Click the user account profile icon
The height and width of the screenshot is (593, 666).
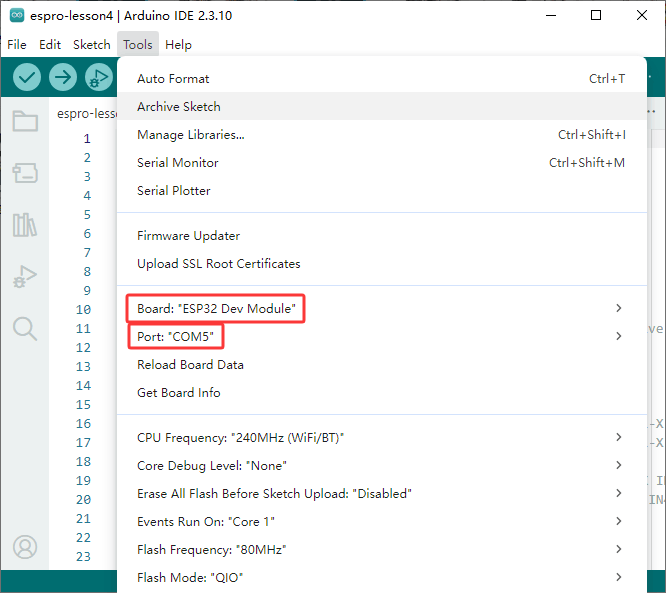25,547
